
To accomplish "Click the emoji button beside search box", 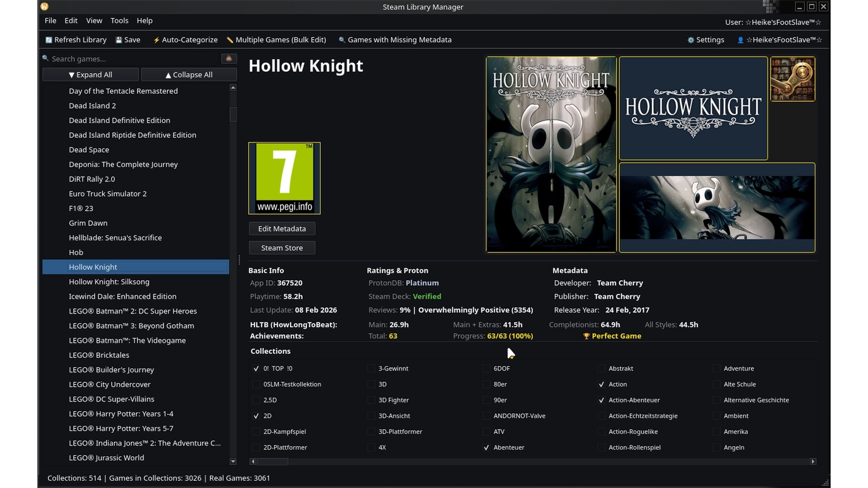I will tap(229, 59).
